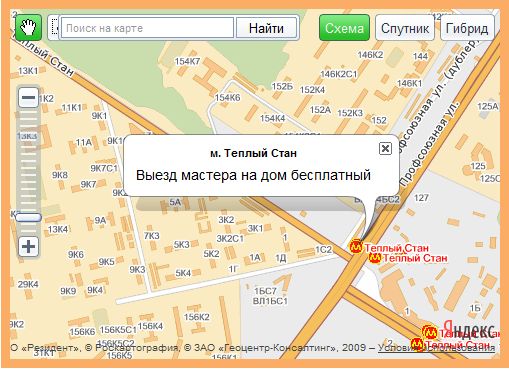Click house label 9К3
509x369 pixels.
pos(137,269)
